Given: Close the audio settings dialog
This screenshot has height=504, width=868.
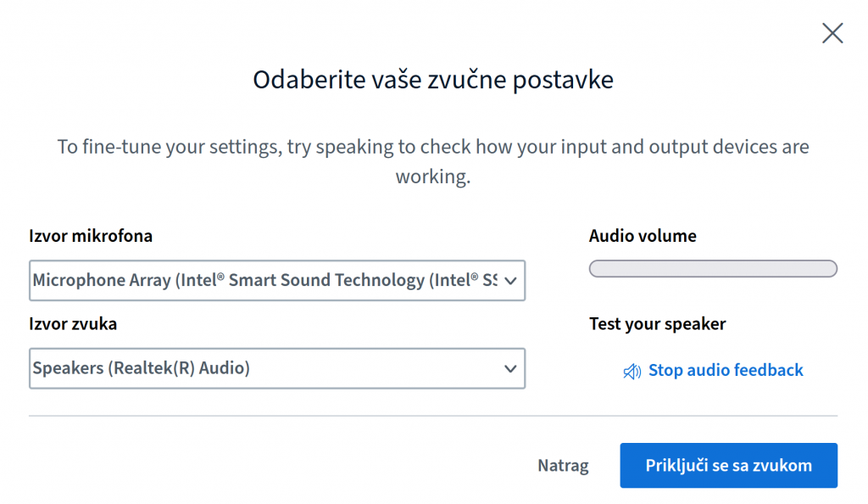Looking at the screenshot, I should (832, 33).
